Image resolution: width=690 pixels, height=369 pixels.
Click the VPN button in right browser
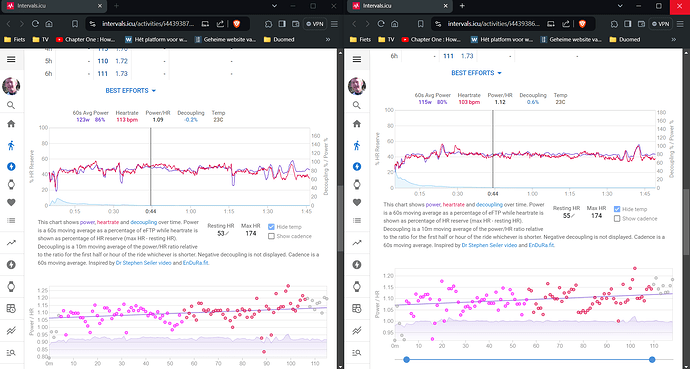pyautogui.click(x=661, y=24)
